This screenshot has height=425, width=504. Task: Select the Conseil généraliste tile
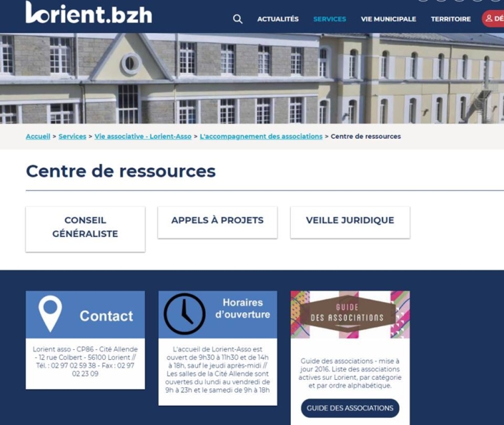click(85, 229)
